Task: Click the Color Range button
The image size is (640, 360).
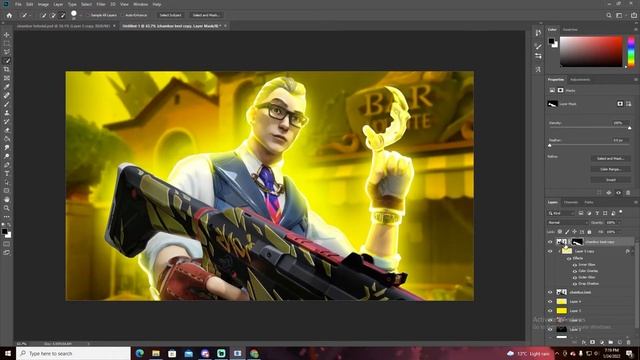Action: 611,169
